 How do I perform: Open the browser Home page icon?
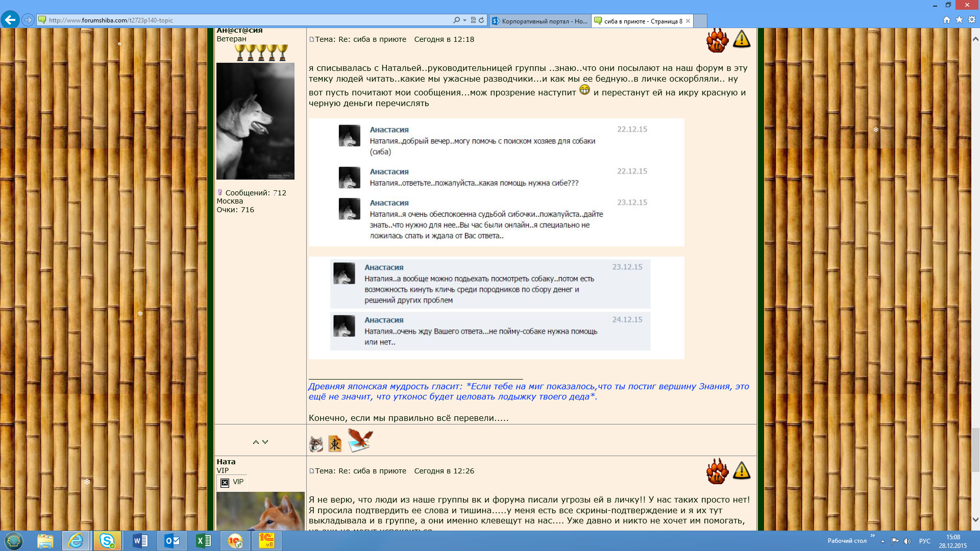[x=947, y=20]
